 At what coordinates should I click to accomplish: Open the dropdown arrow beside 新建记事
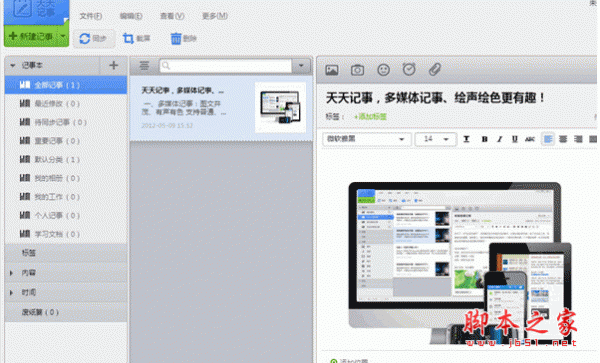(64, 36)
